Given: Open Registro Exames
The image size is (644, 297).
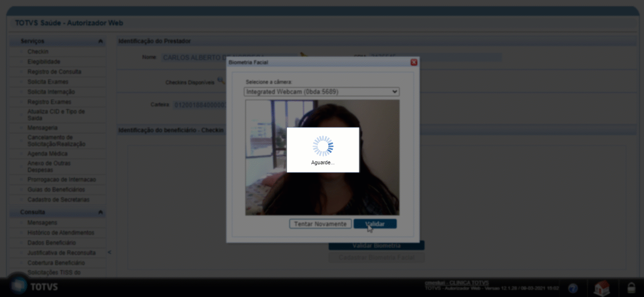Looking at the screenshot, I should (x=49, y=102).
